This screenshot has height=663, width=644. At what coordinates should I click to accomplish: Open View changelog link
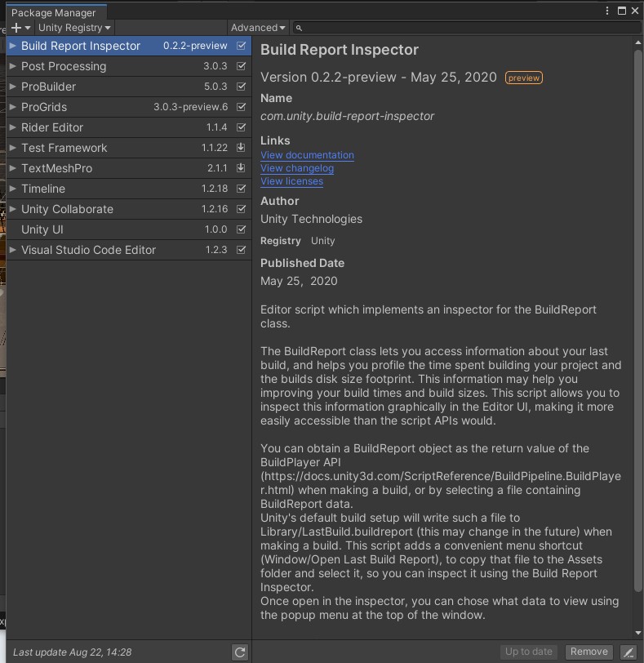pyautogui.click(x=297, y=168)
